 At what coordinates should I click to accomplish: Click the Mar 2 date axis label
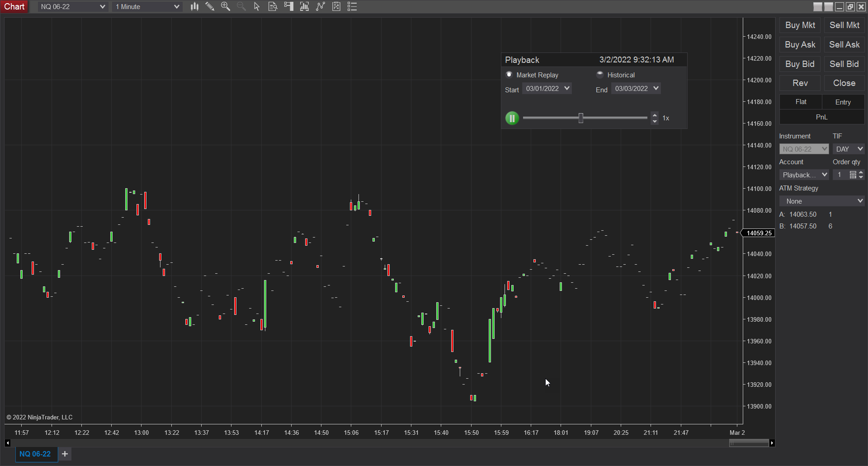click(x=737, y=433)
